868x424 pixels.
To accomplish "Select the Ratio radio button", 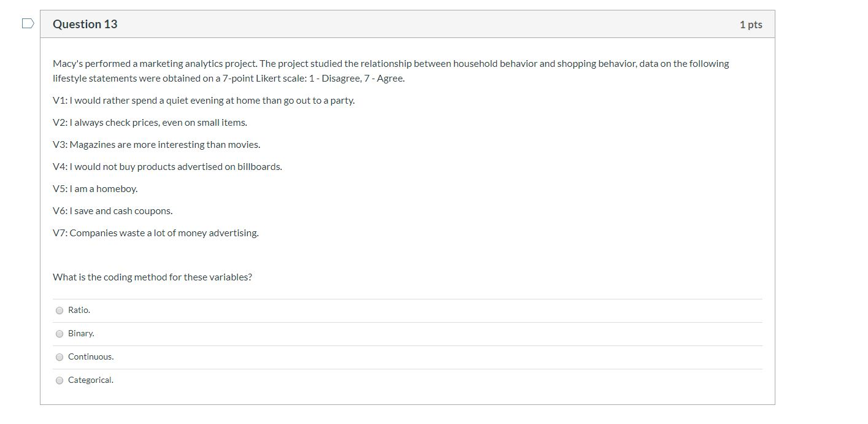I will point(60,310).
